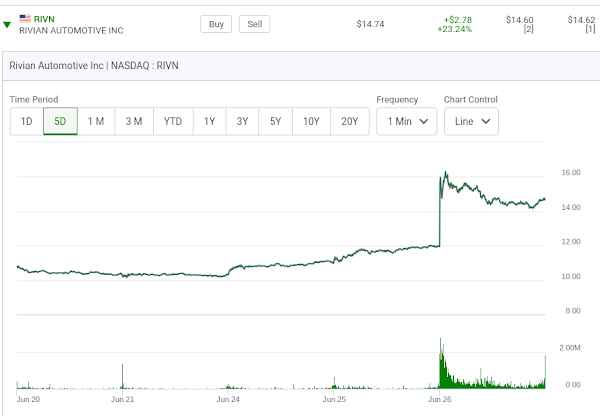This screenshot has width=600, height=416.
Task: Click the 10.00 price axis label
Action: pyautogui.click(x=571, y=276)
